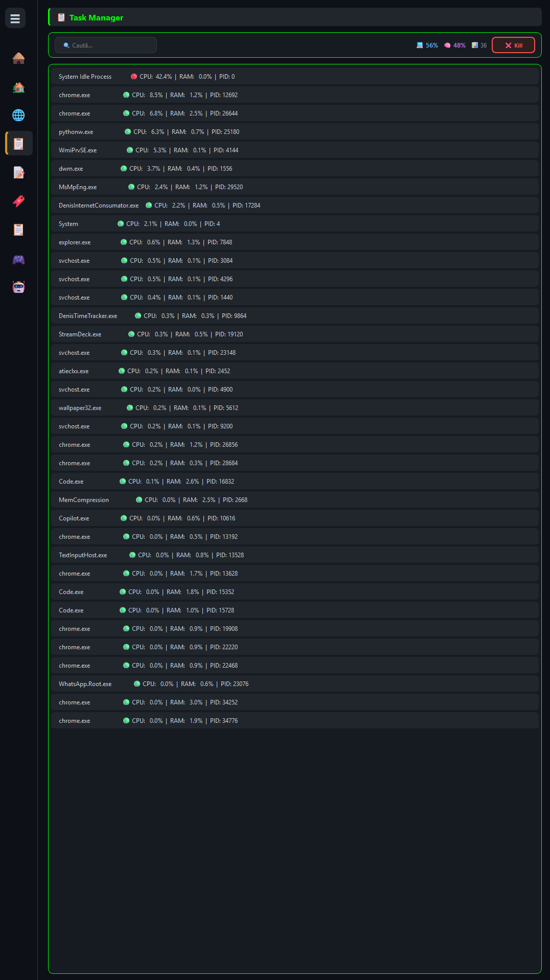This screenshot has height=980, width=550.
Task: Open the thatched hut sidebar icon
Action: [x=18, y=58]
